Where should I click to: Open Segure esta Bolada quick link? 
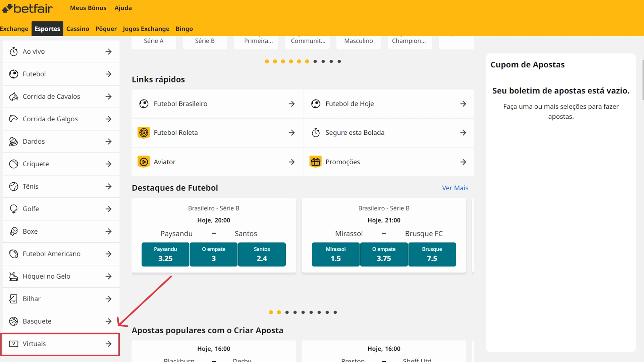389,133
